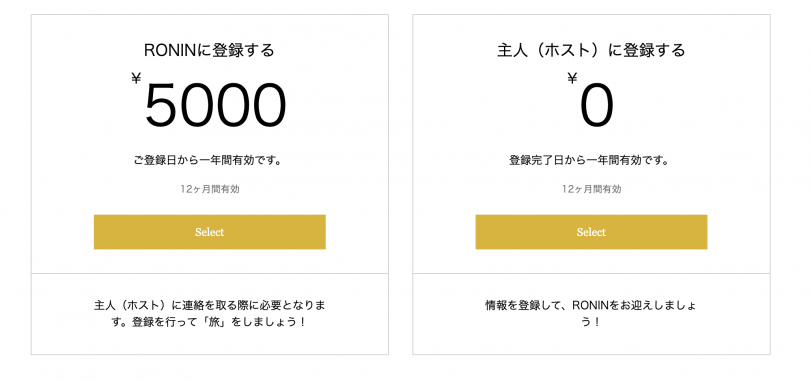Click the 主人（ホスト）に登録する heading

pos(591,51)
